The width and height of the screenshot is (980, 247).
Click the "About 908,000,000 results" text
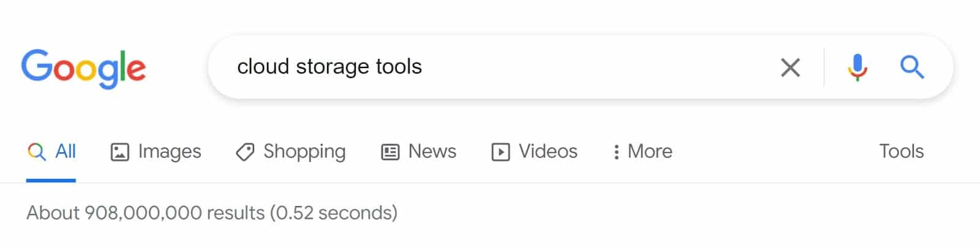(146, 213)
